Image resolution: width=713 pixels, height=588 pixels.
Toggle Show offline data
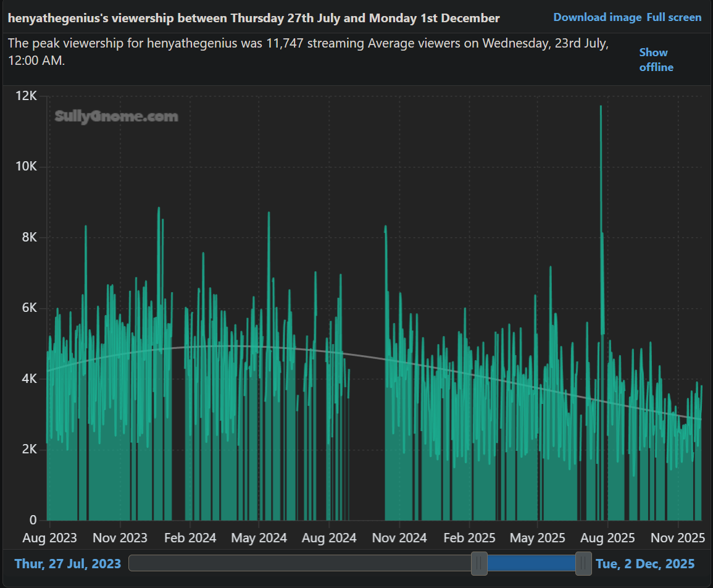click(656, 60)
